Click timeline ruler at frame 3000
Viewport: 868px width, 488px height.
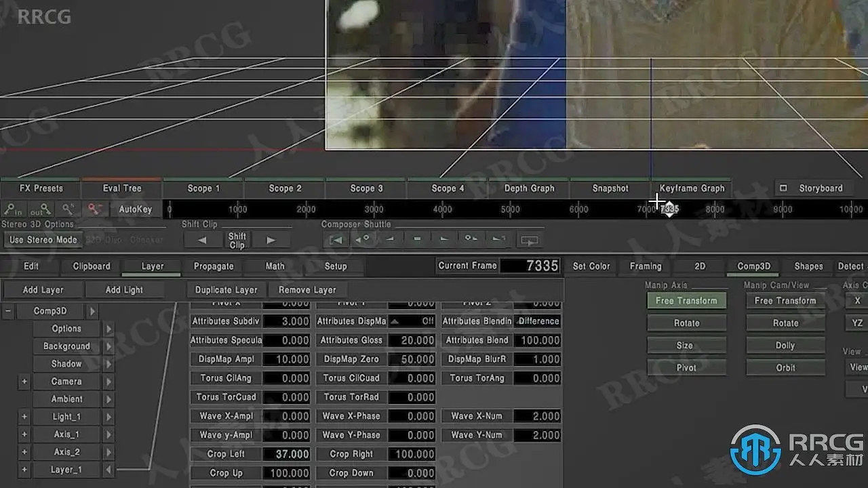[x=374, y=209]
